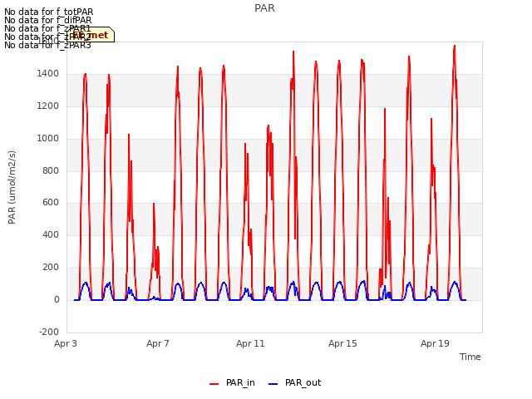Click the Apr 15 x-axis tick label
This screenshot has width=532, height=399.
(x=342, y=343)
